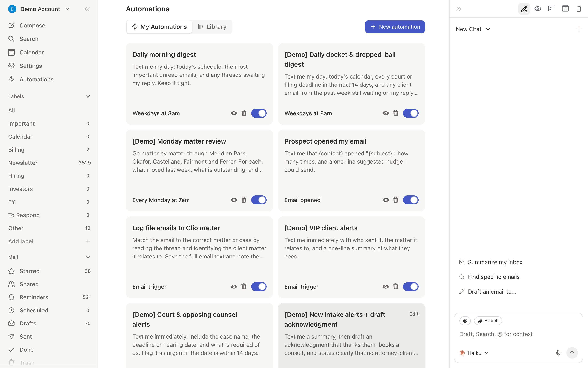
Task: Delete the Log file emails to Clio automation
Action: point(243,286)
